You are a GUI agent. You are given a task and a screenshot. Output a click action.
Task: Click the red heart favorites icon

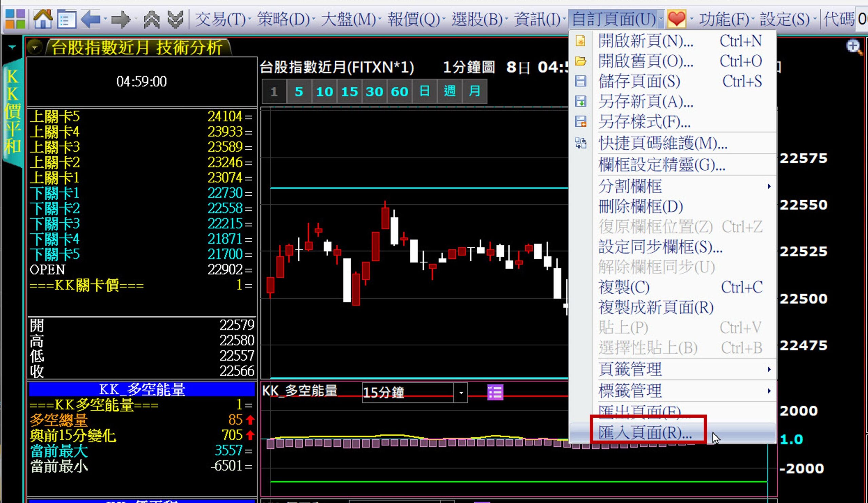pos(676,19)
